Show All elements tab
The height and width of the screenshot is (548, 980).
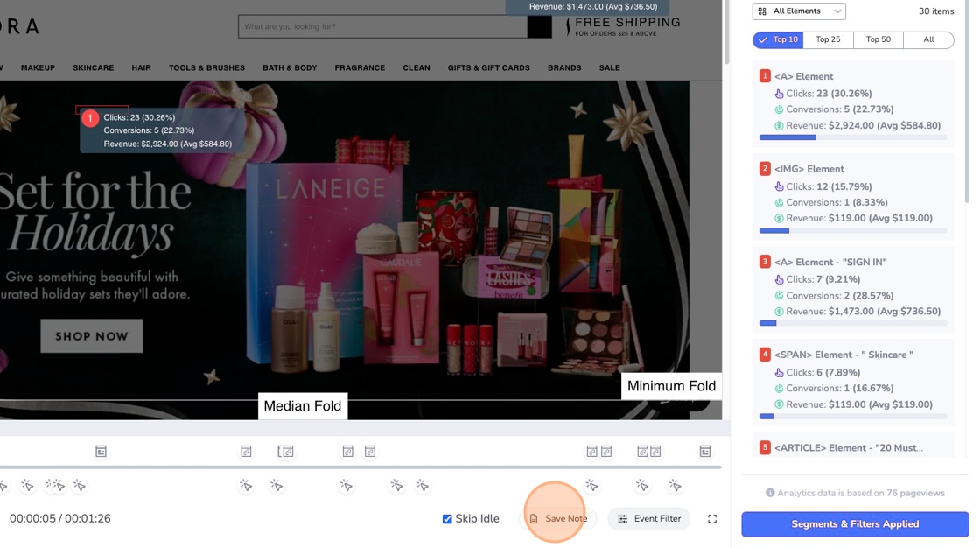point(928,39)
